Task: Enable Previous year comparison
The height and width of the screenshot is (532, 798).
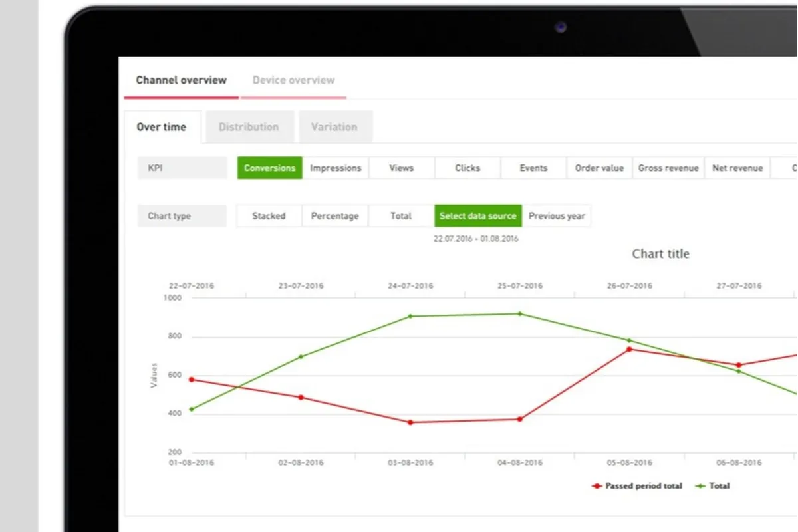Action: pyautogui.click(x=557, y=216)
